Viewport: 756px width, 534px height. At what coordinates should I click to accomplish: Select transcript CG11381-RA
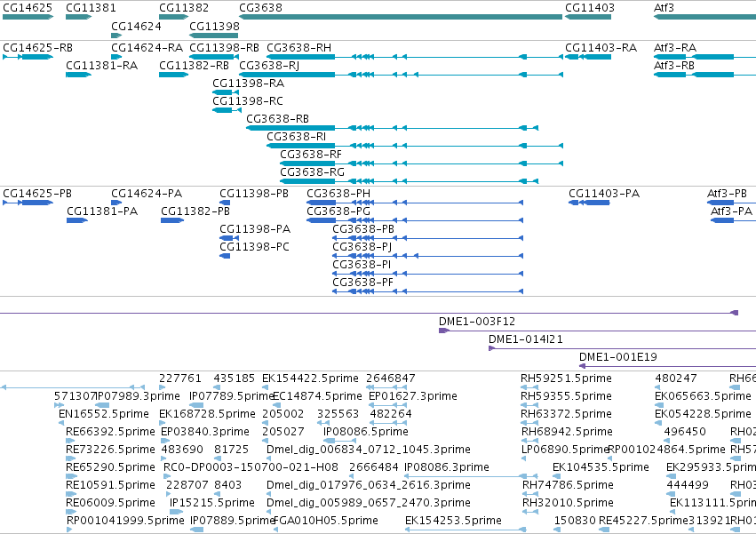(x=78, y=75)
